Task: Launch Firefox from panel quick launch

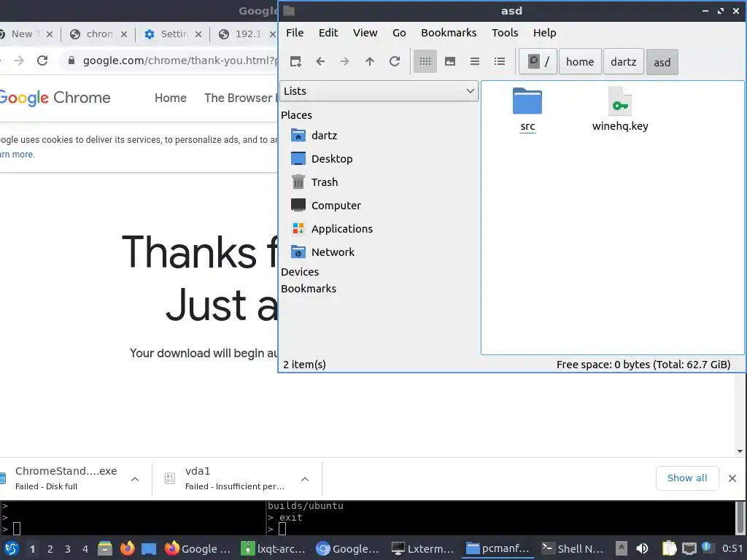Action: click(127, 548)
